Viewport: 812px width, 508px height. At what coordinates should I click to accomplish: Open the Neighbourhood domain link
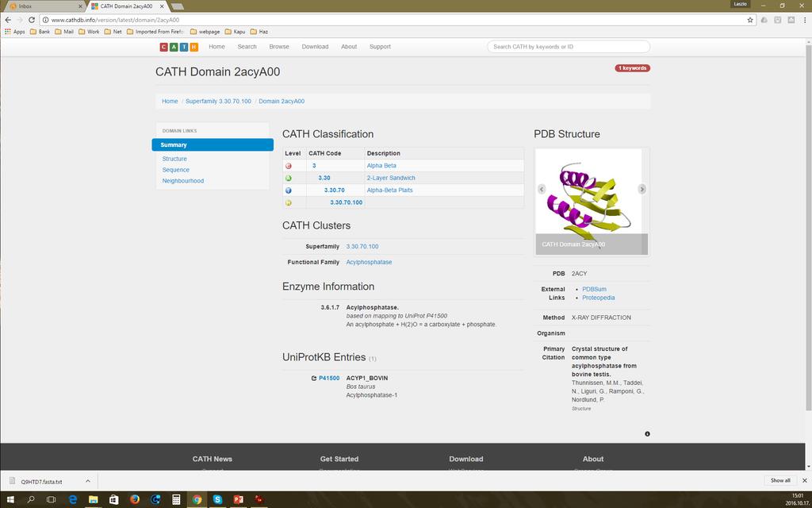tap(183, 181)
